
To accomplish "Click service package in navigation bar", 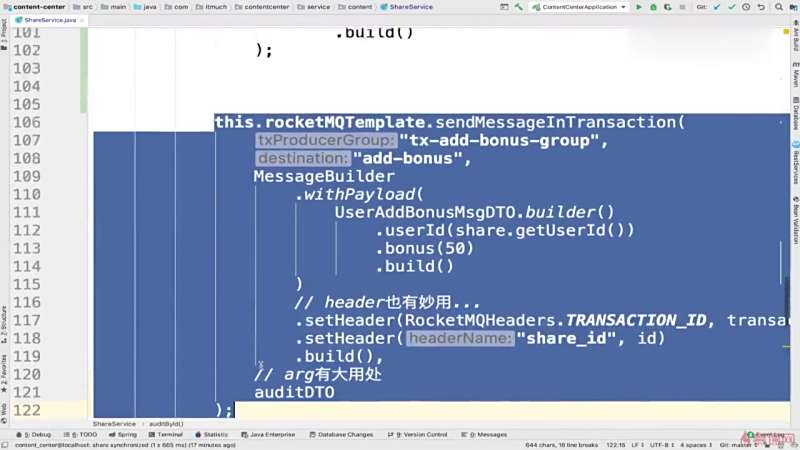I will coord(314,7).
